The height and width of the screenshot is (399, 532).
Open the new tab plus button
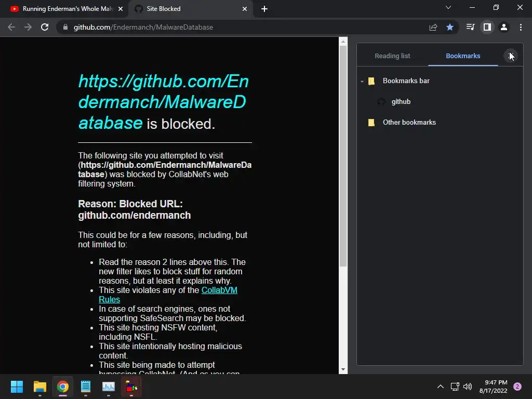[x=264, y=9]
